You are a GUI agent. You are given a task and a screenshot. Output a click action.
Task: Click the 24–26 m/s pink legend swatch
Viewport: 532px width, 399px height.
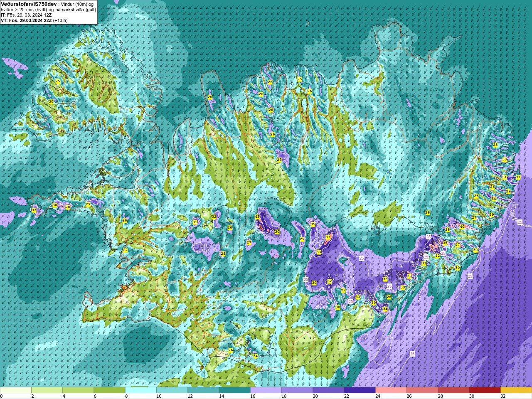[x=391, y=390]
